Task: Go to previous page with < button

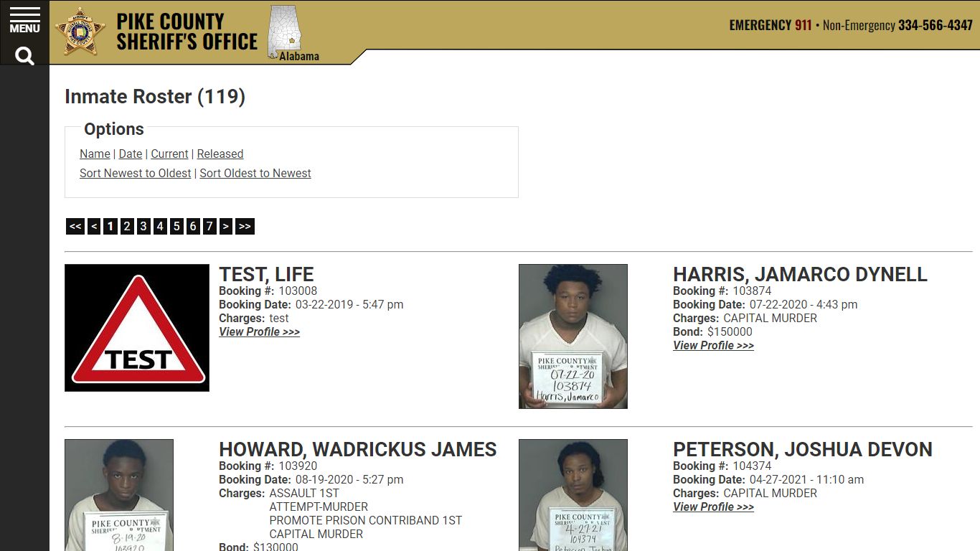Action: click(94, 227)
